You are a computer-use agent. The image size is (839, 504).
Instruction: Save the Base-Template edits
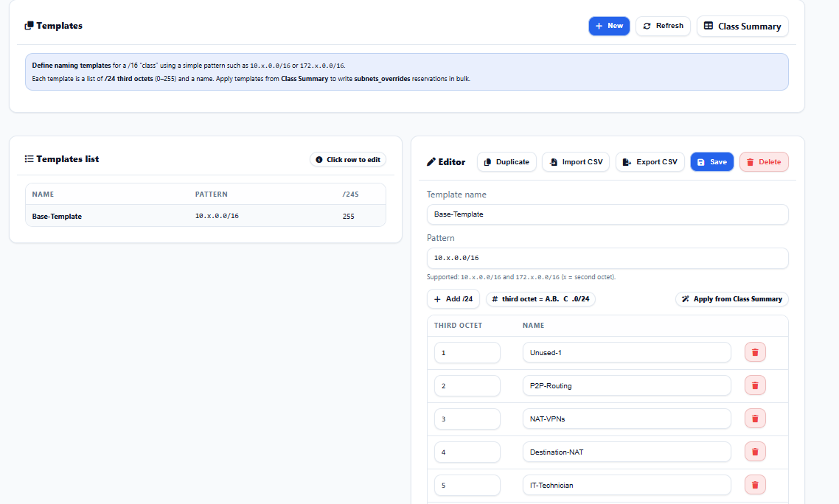click(x=711, y=161)
